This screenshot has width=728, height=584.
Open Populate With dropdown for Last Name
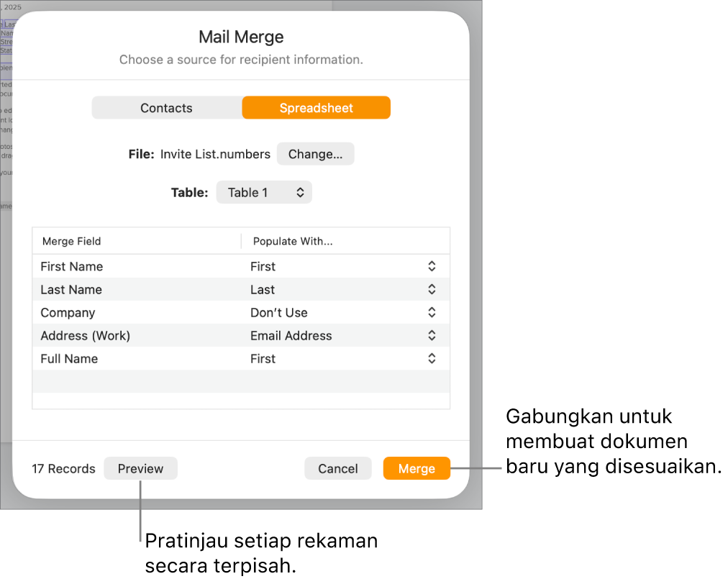pyautogui.click(x=432, y=289)
